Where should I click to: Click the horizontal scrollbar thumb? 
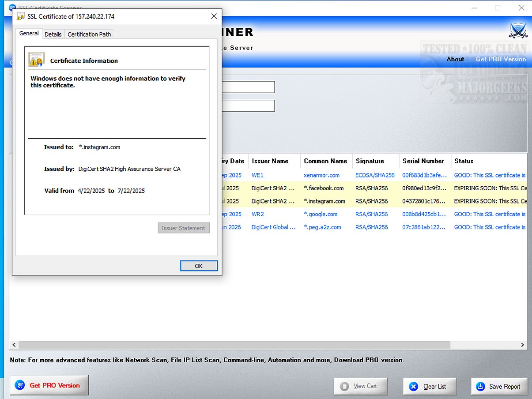click(234, 345)
